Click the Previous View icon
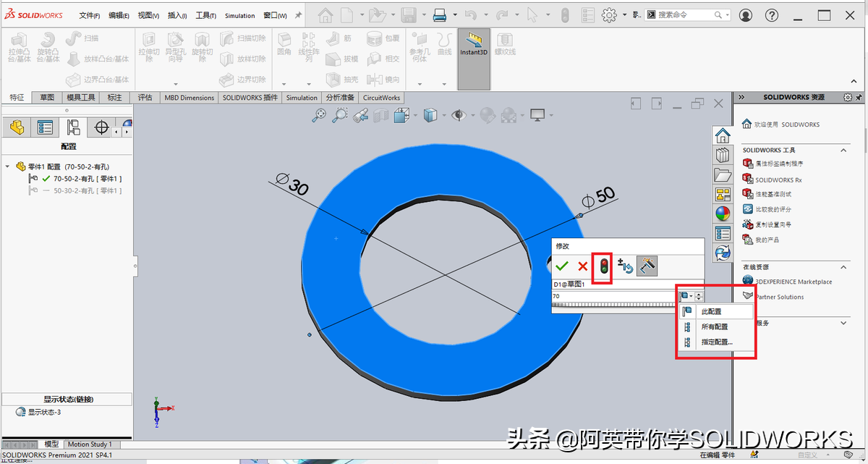The height and width of the screenshot is (464, 868). tap(361, 114)
